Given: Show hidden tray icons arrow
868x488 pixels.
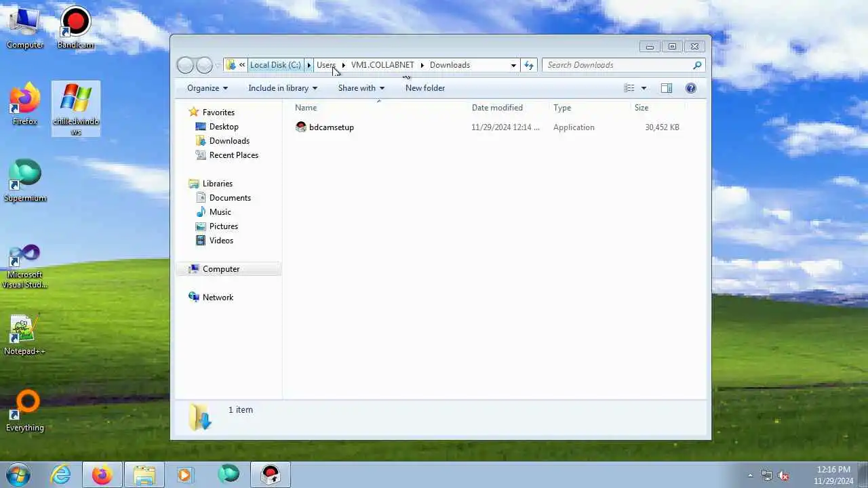Looking at the screenshot, I should point(750,475).
